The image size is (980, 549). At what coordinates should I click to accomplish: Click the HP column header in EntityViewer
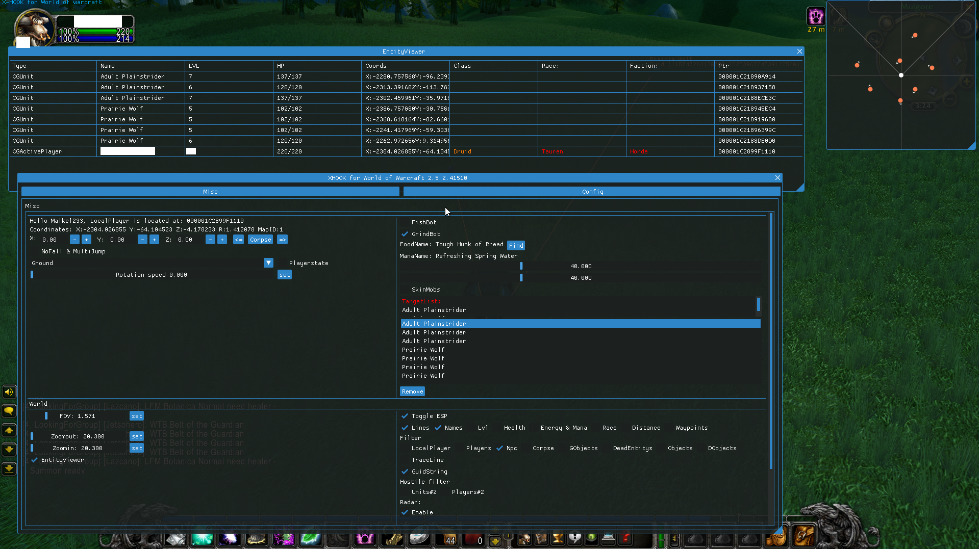(317, 66)
